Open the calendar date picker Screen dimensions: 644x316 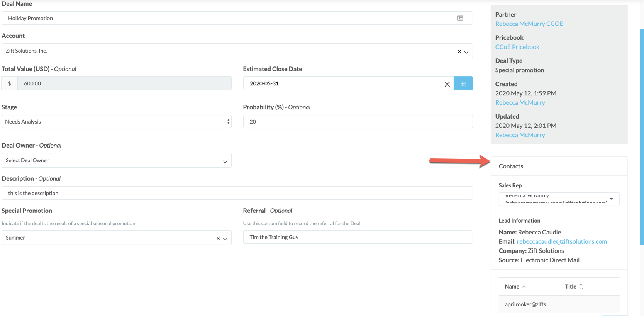point(463,83)
